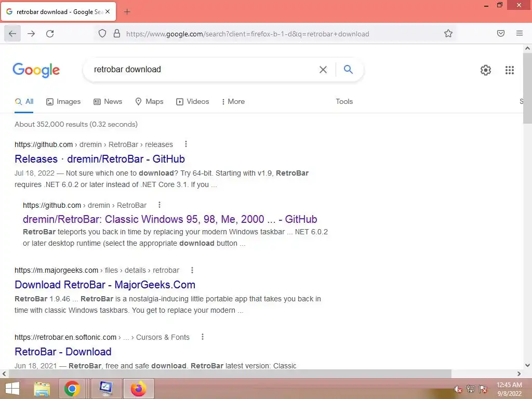Open File Explorer from taskbar
Image resolution: width=532 pixels, height=399 pixels.
tap(42, 389)
